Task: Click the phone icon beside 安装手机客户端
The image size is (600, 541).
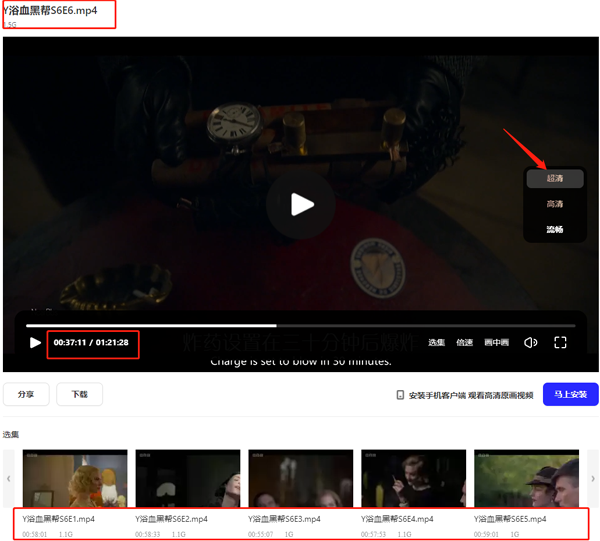Action: pyautogui.click(x=400, y=395)
